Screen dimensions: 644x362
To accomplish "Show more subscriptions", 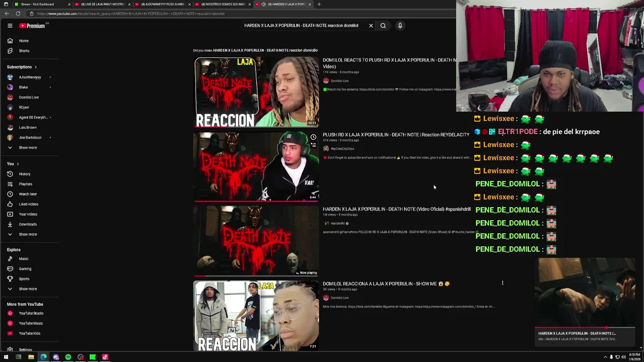I will [28, 148].
